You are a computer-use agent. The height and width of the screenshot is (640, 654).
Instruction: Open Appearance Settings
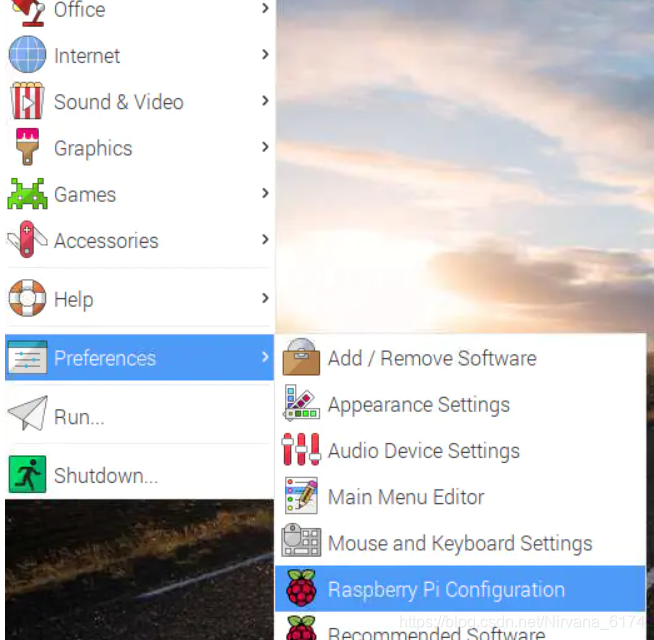coord(460,403)
